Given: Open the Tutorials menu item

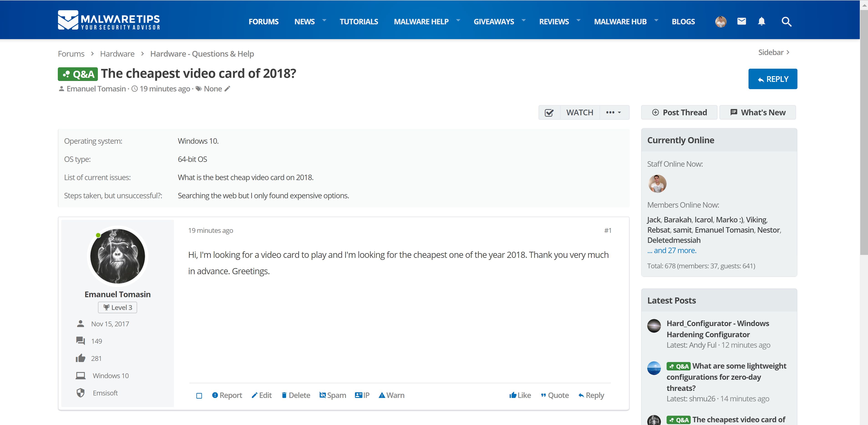Looking at the screenshot, I should [358, 22].
